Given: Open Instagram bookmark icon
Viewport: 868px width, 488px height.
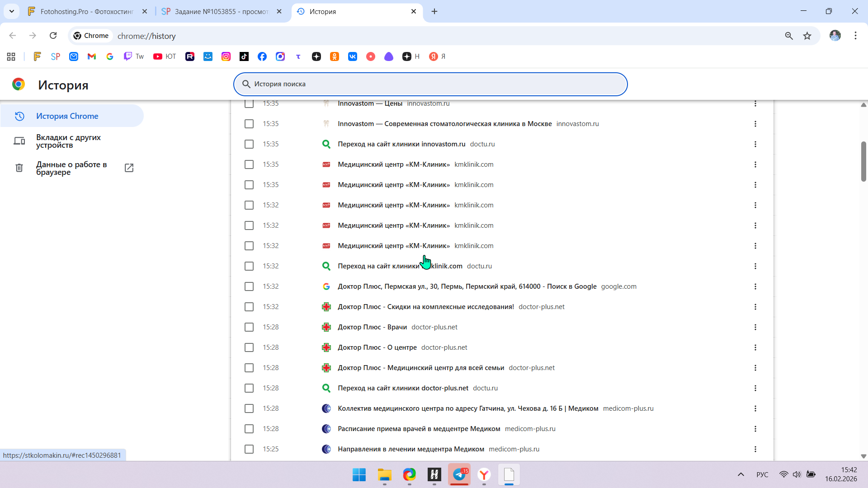Looking at the screenshot, I should tap(226, 56).
